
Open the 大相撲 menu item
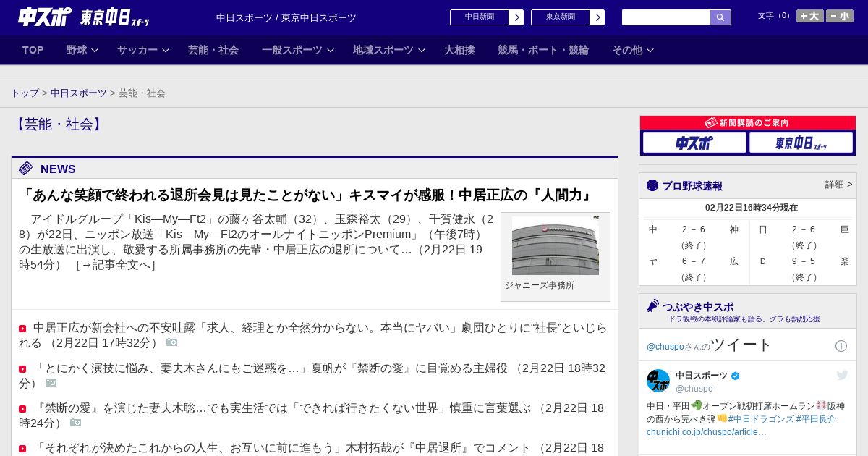tap(459, 50)
